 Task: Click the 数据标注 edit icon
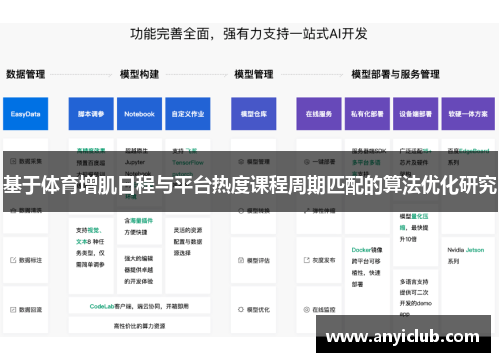[13, 260]
